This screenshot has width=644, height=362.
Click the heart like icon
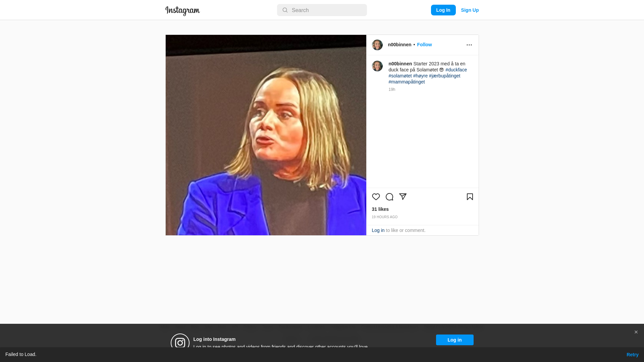click(376, 197)
